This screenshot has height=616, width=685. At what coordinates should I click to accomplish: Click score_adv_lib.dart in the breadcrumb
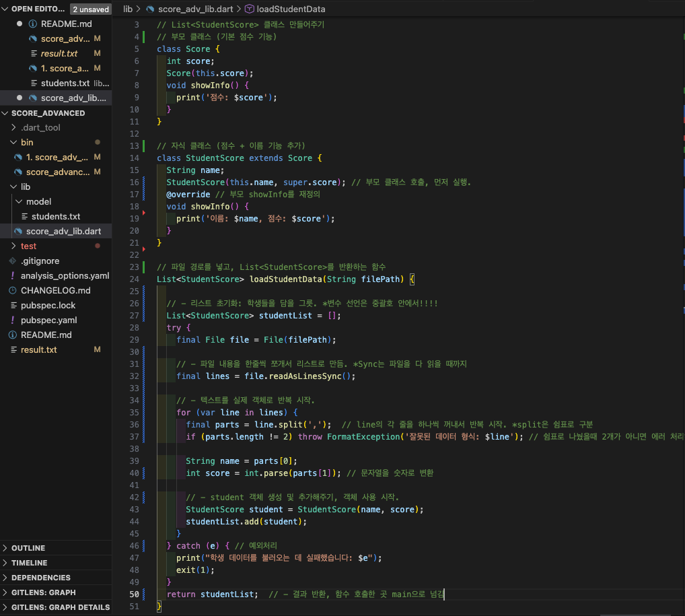coord(195,9)
